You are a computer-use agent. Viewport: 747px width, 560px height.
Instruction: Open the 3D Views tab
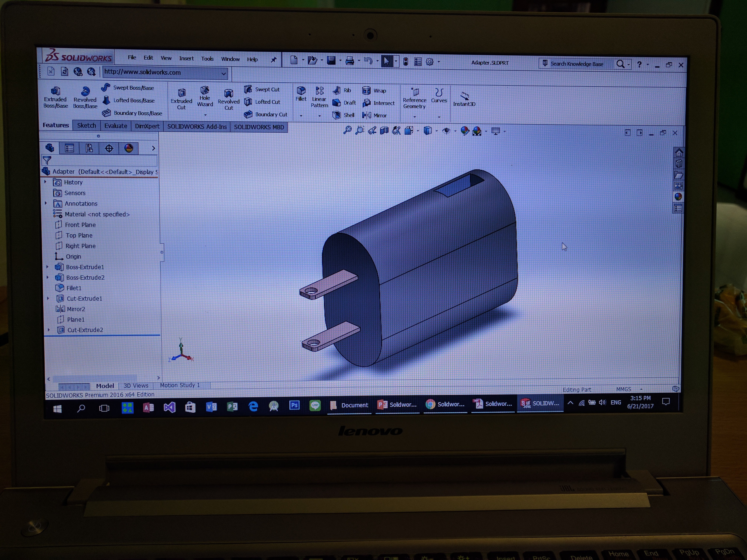pos(136,386)
